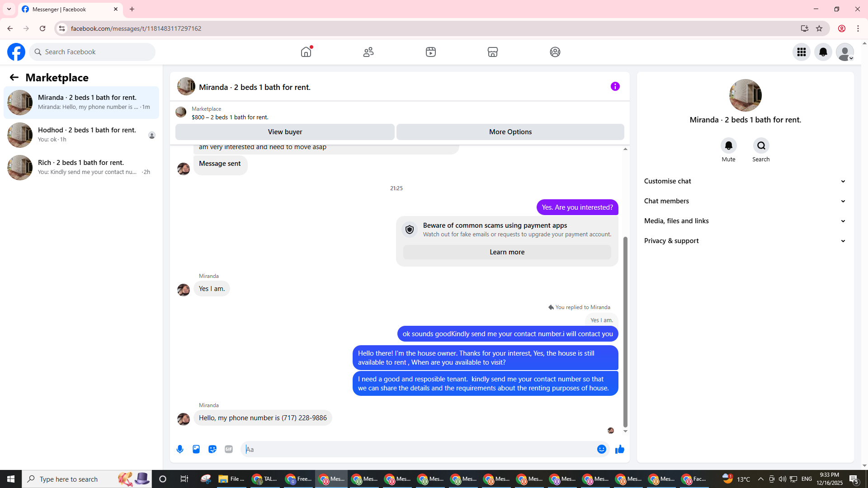868x488 pixels.
Task: Click the install app icon in address bar
Action: (x=805, y=28)
